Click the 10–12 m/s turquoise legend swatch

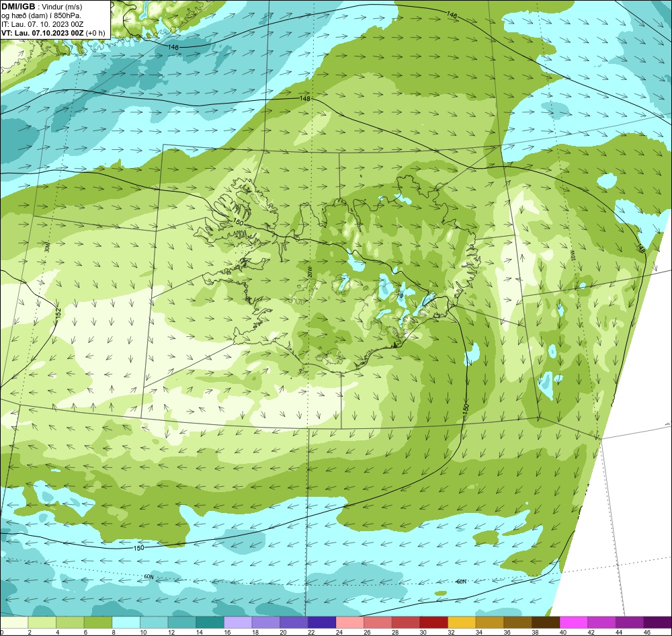tap(155, 622)
